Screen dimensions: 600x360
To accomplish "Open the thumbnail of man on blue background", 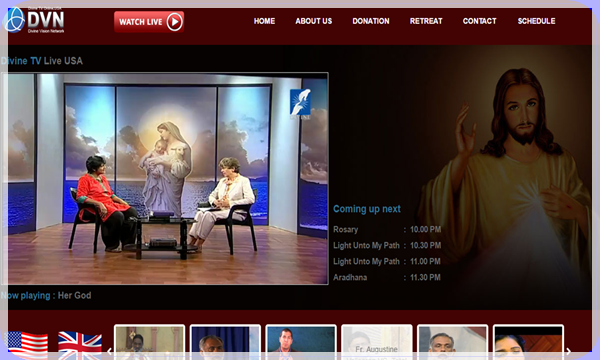I will (x=301, y=342).
